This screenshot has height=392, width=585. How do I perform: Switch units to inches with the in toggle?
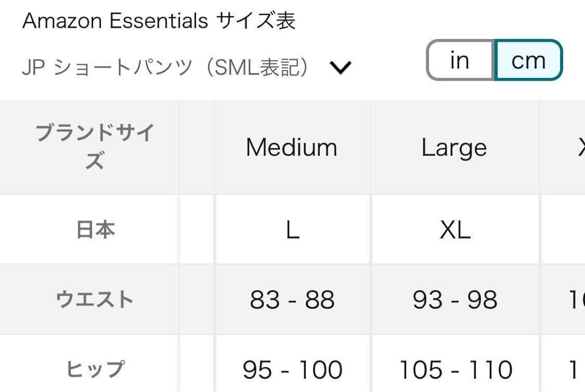click(460, 60)
